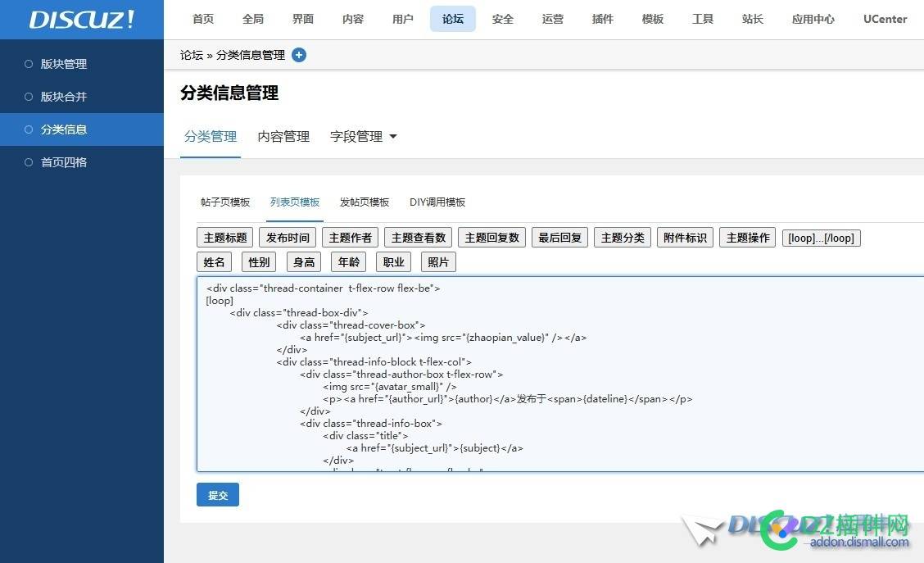The image size is (924, 563).
Task: Open the 应用中心 menu
Action: pos(813,19)
